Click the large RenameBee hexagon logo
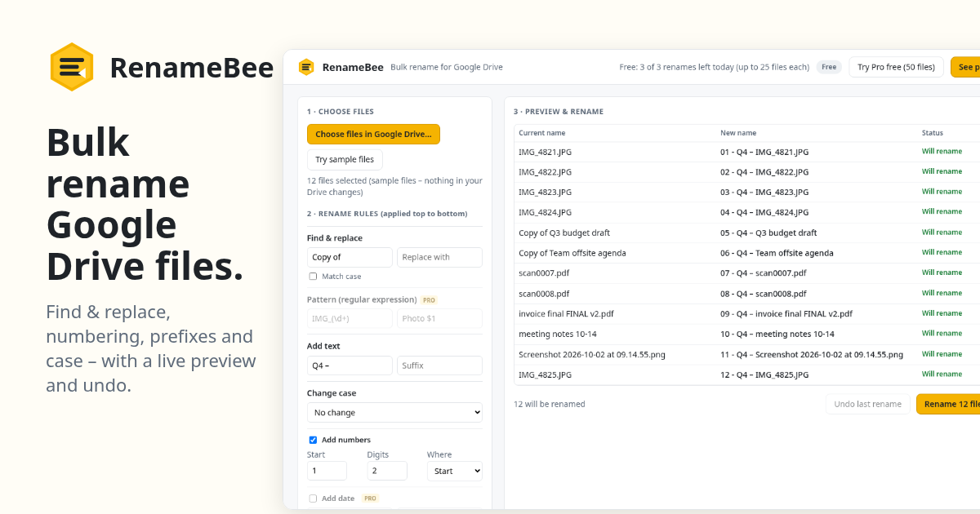The image size is (980, 514). point(71,67)
